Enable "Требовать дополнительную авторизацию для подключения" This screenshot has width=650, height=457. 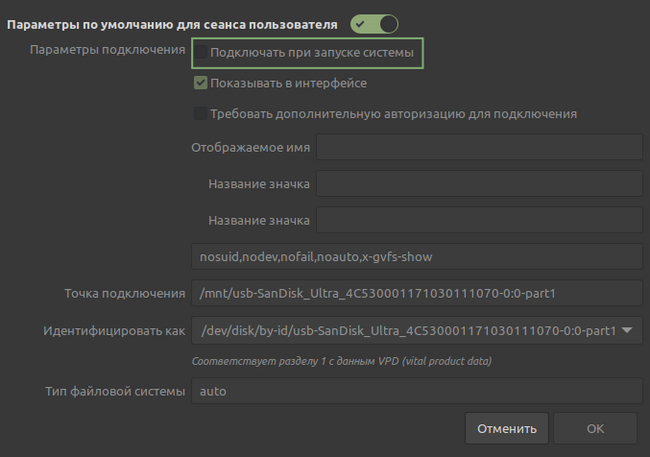(x=202, y=113)
